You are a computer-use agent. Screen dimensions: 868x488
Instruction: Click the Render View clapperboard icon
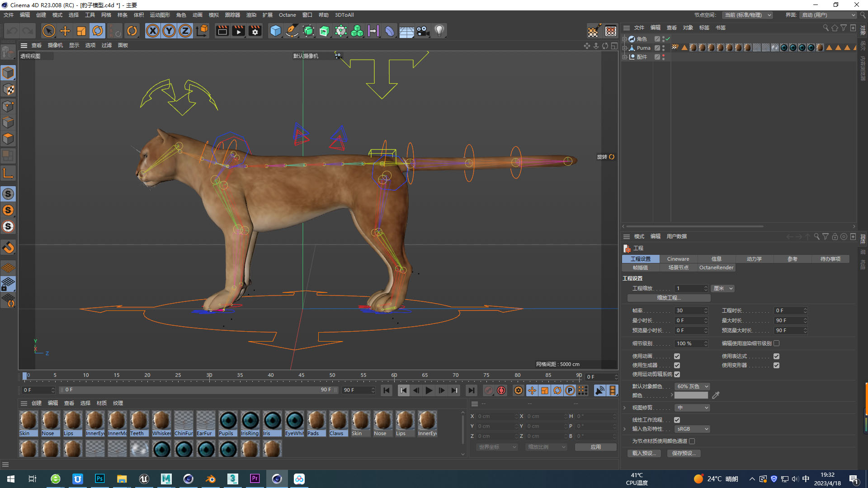coord(222,31)
